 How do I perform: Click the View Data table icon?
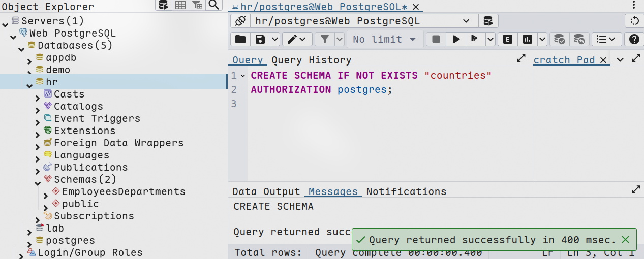(180, 5)
